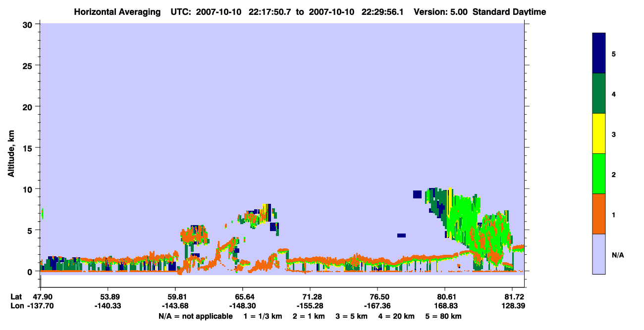The height and width of the screenshot is (330, 644).
Task: Click the latitude value 65.64
Action: 243,297
